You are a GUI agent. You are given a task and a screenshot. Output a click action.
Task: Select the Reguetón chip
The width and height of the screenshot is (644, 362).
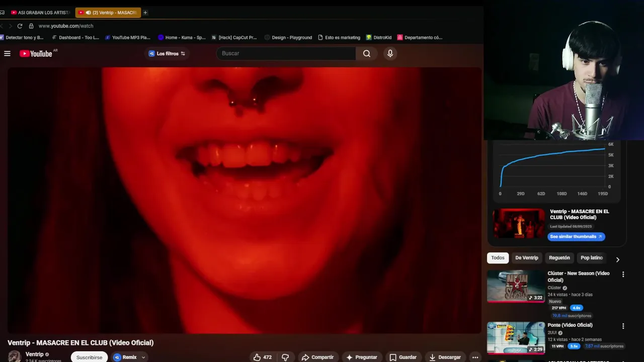(559, 258)
